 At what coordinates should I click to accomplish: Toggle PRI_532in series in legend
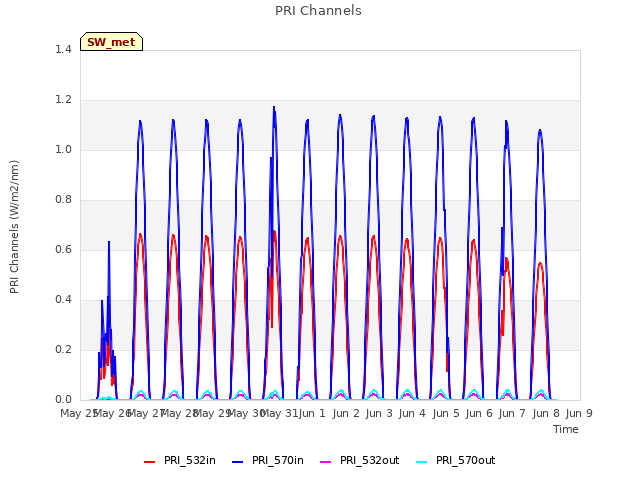(x=180, y=460)
